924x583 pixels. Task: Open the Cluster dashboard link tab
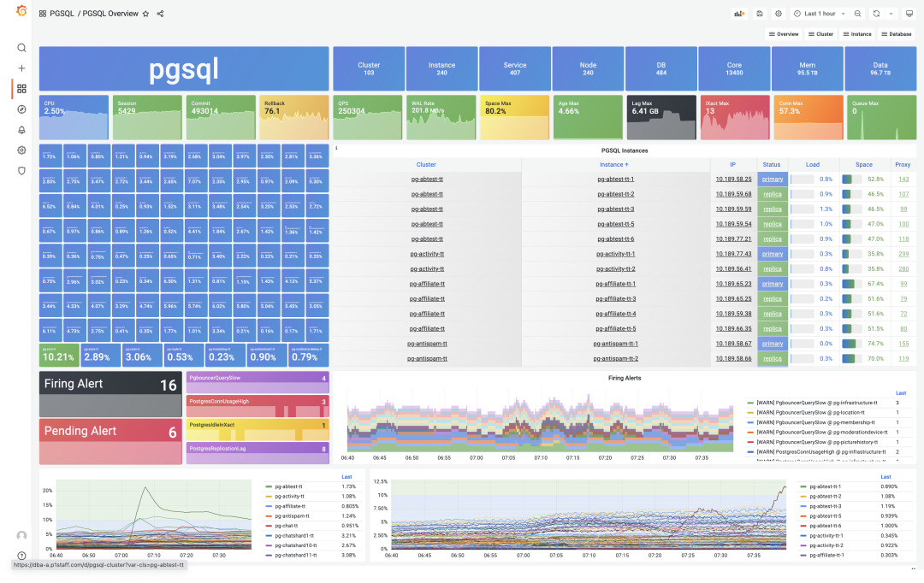820,34
